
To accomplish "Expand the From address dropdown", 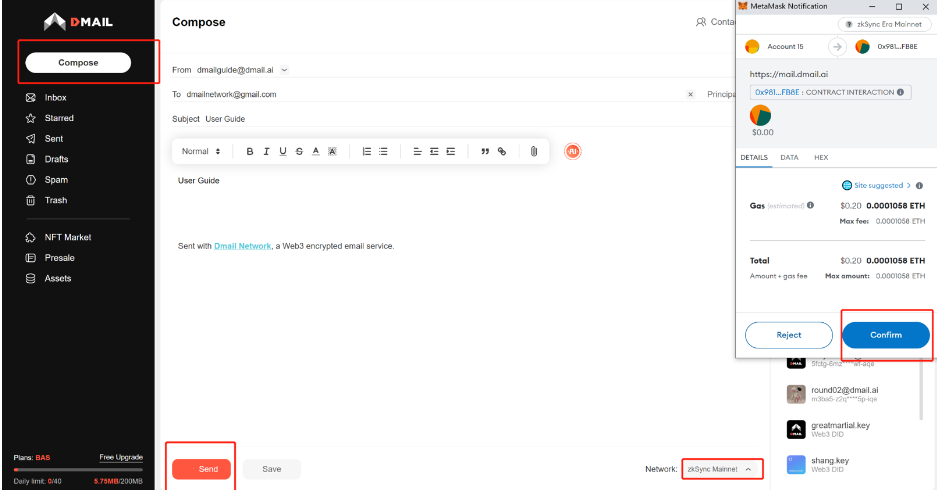I will (284, 70).
